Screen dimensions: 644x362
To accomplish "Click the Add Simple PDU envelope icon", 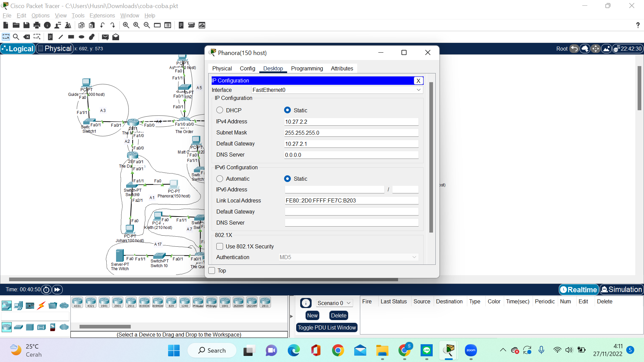I will [x=105, y=37].
